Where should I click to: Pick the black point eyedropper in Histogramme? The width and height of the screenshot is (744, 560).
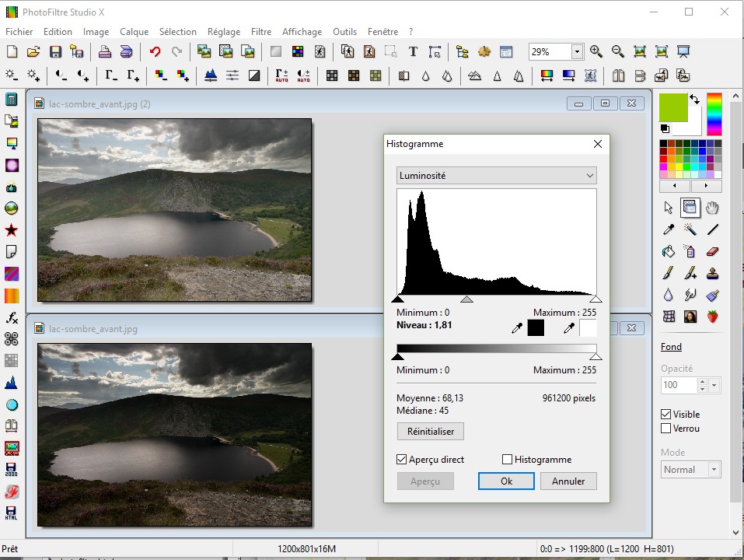[517, 327]
